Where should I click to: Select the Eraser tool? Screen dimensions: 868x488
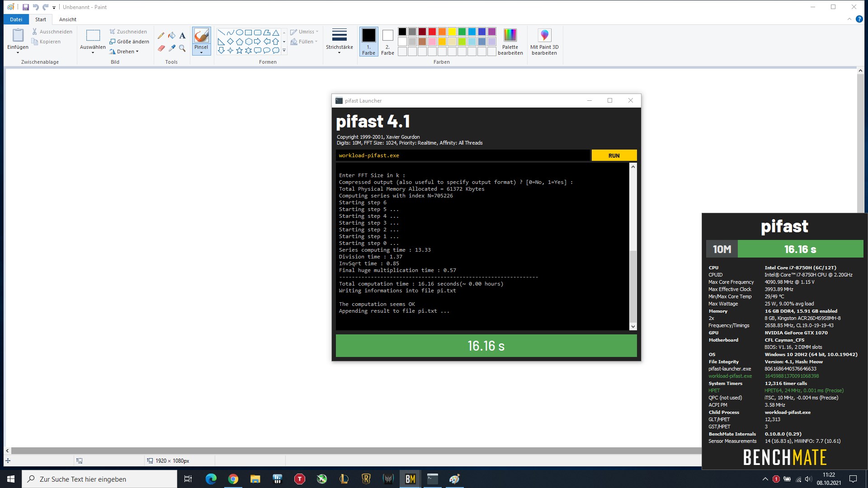pyautogui.click(x=161, y=48)
